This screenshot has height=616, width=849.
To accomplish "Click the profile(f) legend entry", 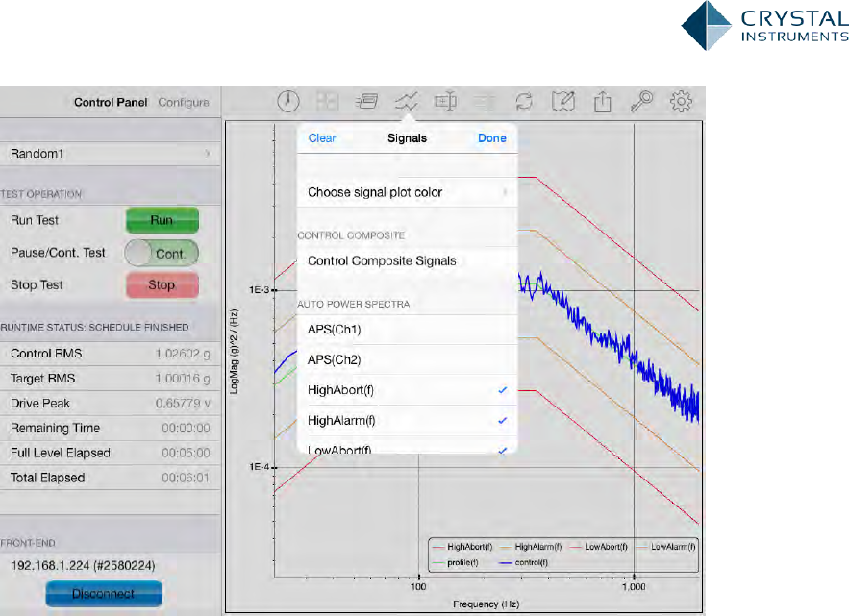I will click(456, 563).
